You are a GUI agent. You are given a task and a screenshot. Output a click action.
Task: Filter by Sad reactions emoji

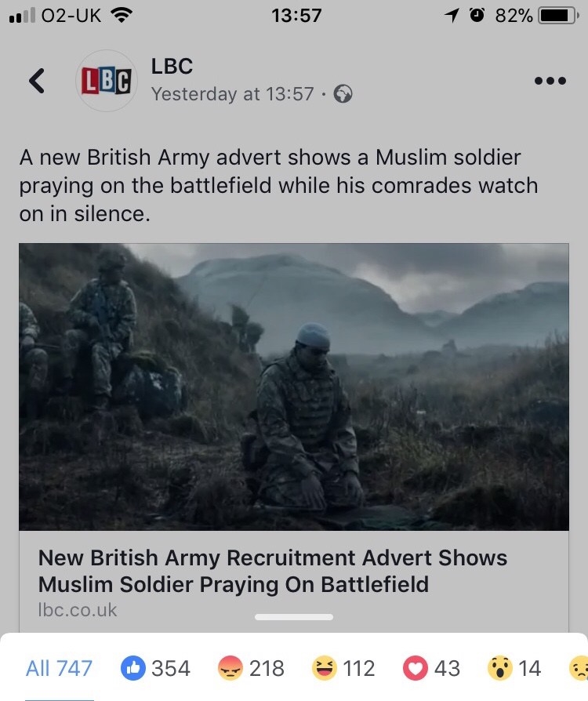click(x=579, y=668)
